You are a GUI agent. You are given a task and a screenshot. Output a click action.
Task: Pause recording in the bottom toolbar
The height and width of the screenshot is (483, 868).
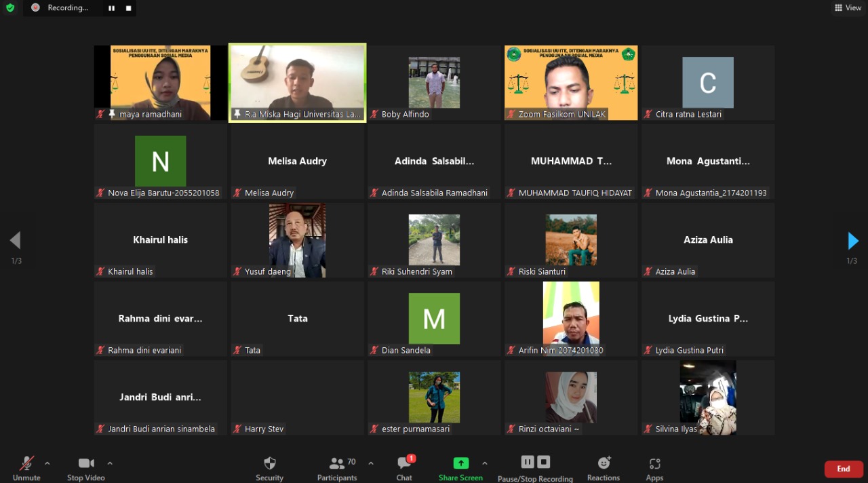[528, 462]
